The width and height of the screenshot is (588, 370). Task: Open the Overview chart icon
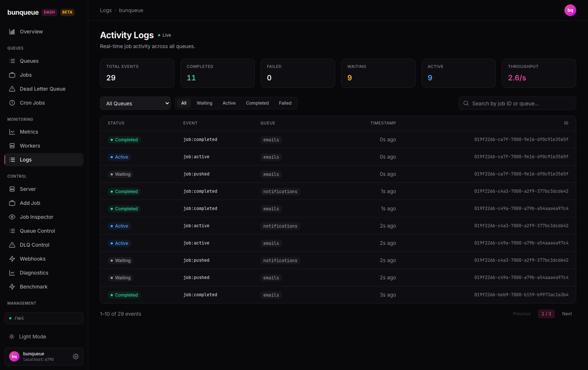(12, 32)
